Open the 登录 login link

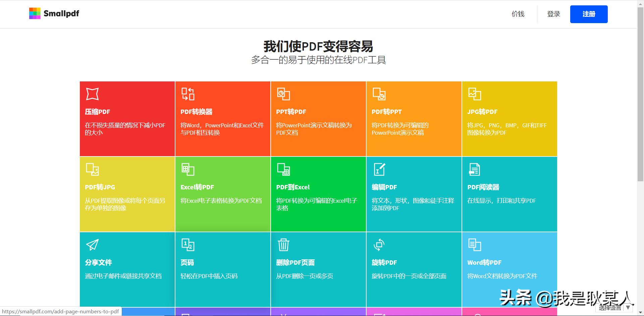pyautogui.click(x=553, y=14)
